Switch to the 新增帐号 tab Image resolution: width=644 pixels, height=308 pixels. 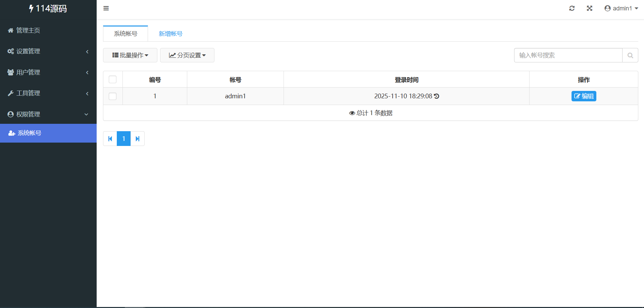170,34
